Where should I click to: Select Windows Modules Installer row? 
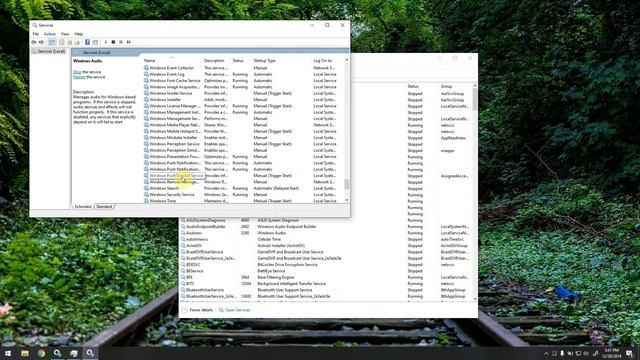coord(244,138)
